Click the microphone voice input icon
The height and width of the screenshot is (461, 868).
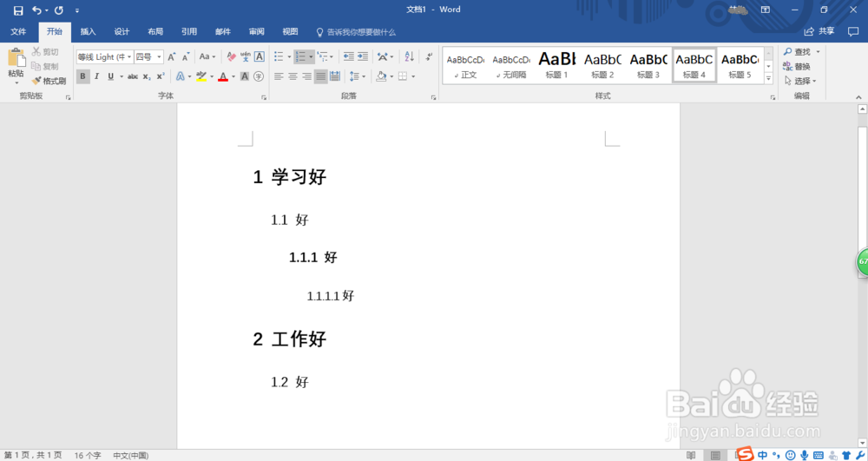tap(805, 455)
